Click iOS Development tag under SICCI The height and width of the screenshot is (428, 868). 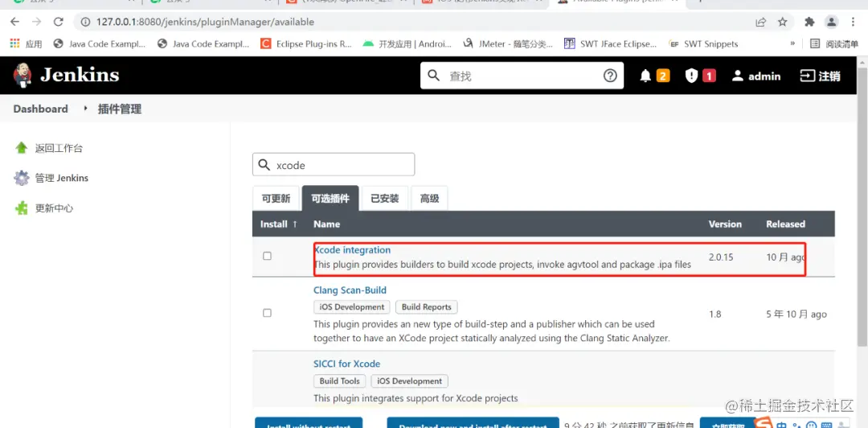[410, 381]
